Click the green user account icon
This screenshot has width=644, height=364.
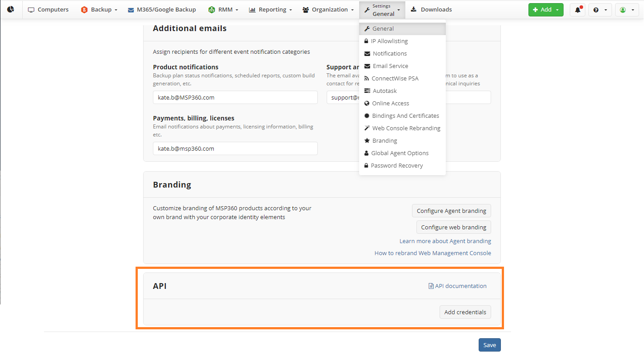[x=623, y=10]
